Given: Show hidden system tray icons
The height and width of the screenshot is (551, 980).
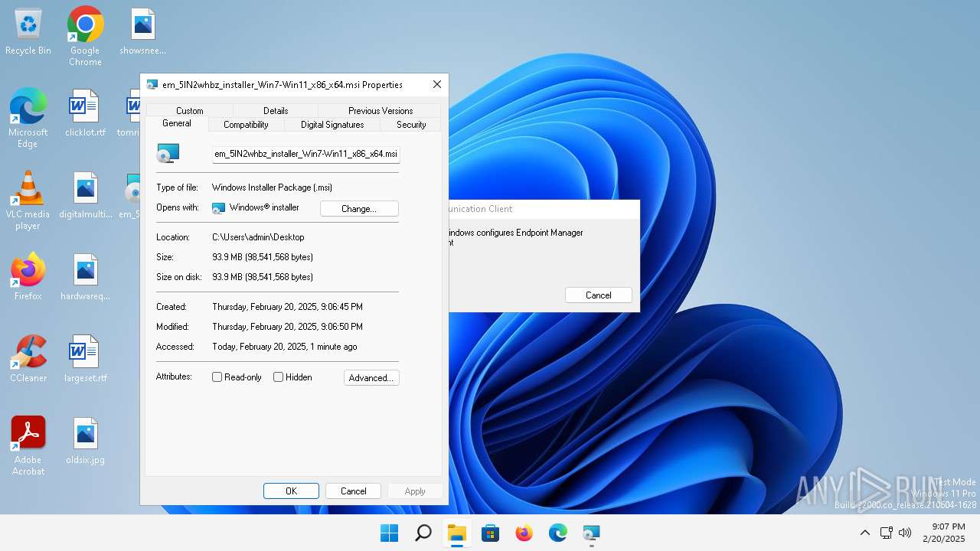Looking at the screenshot, I should (865, 533).
